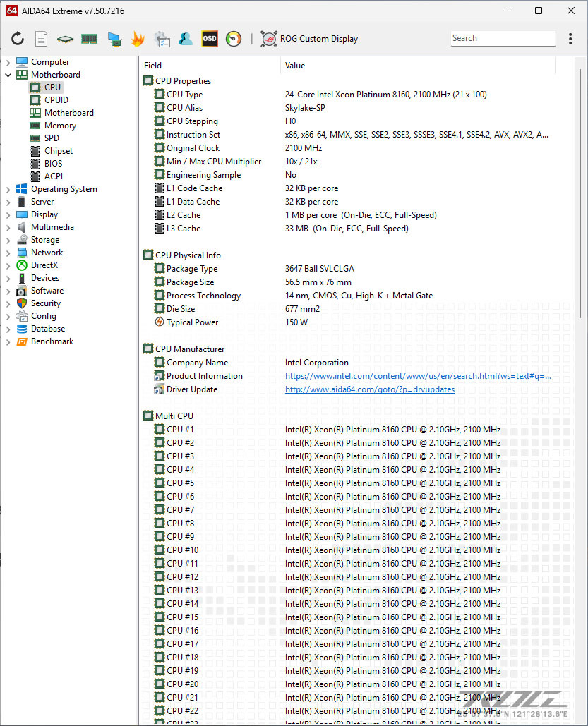Click the Typical Power lightning icon
The image size is (588, 726).
159,322
